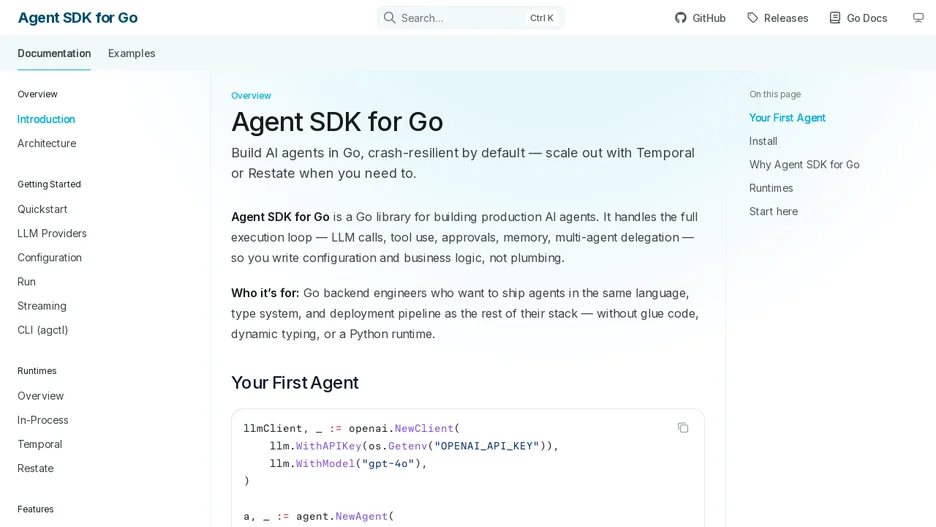Click the Your First Agent heading
Screen dimensions: 936x527
pyautogui.click(x=295, y=383)
